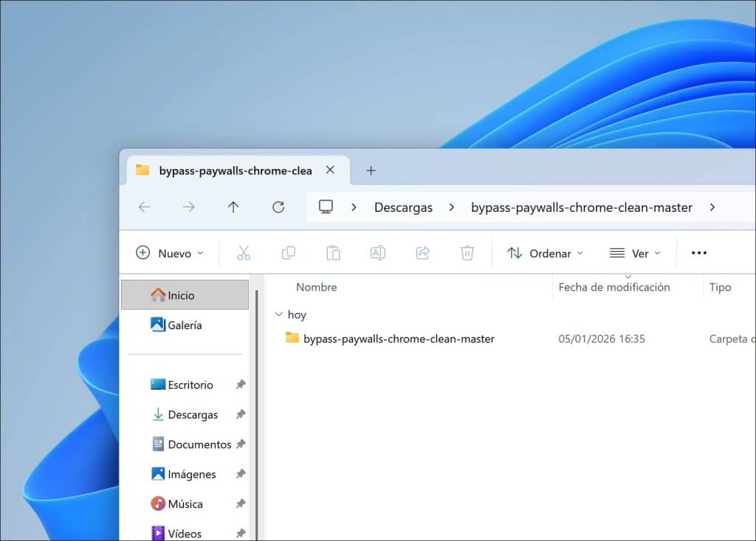Screen dimensions: 756x541
Task: Click Descargas in the breadcrumb path
Action: [403, 207]
